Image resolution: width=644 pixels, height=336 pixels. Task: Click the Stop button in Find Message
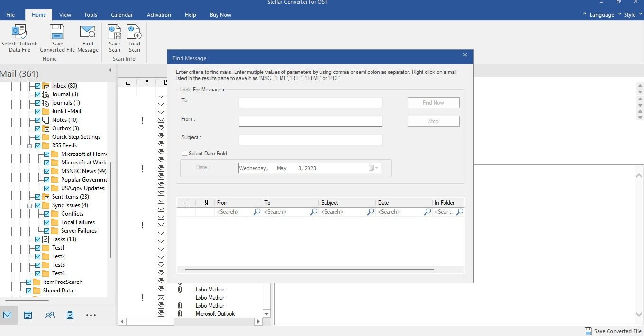[x=433, y=121]
